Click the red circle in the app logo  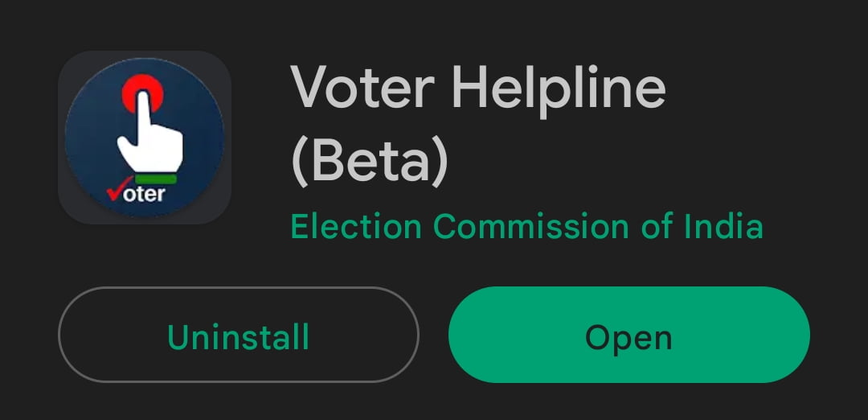[143, 93]
